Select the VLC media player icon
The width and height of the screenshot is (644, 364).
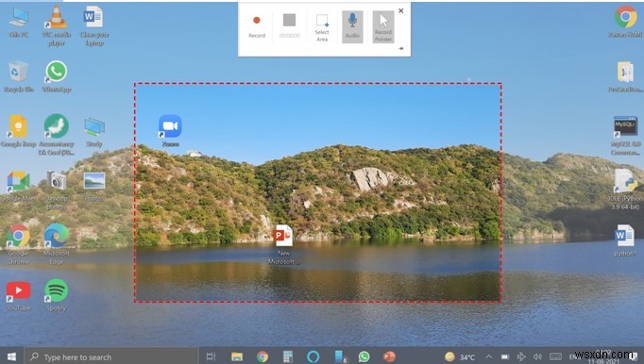(x=57, y=25)
